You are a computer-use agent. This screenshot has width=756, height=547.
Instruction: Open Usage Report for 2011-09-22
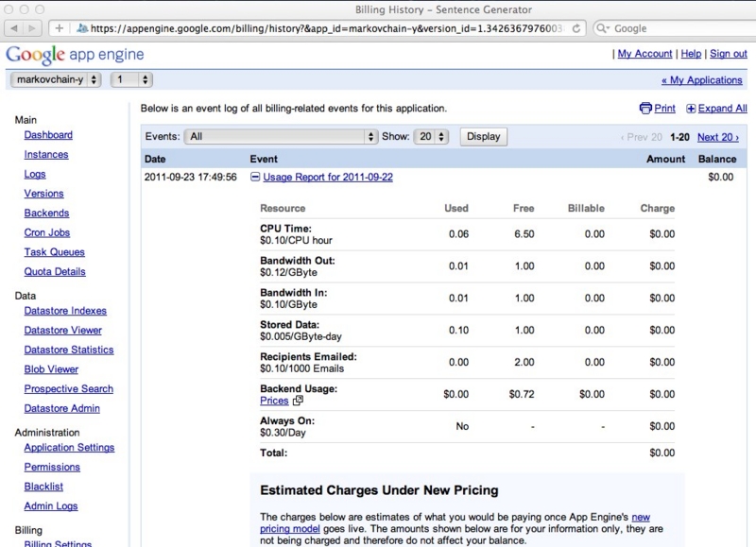point(328,177)
